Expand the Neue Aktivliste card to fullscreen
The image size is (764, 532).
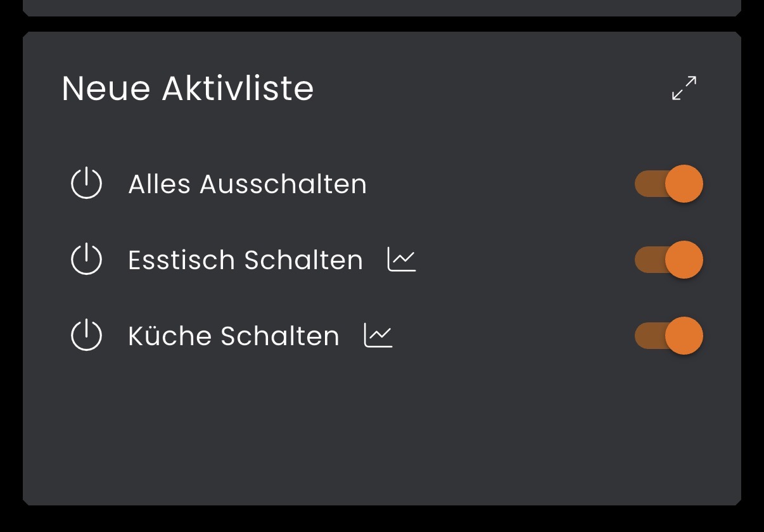684,88
